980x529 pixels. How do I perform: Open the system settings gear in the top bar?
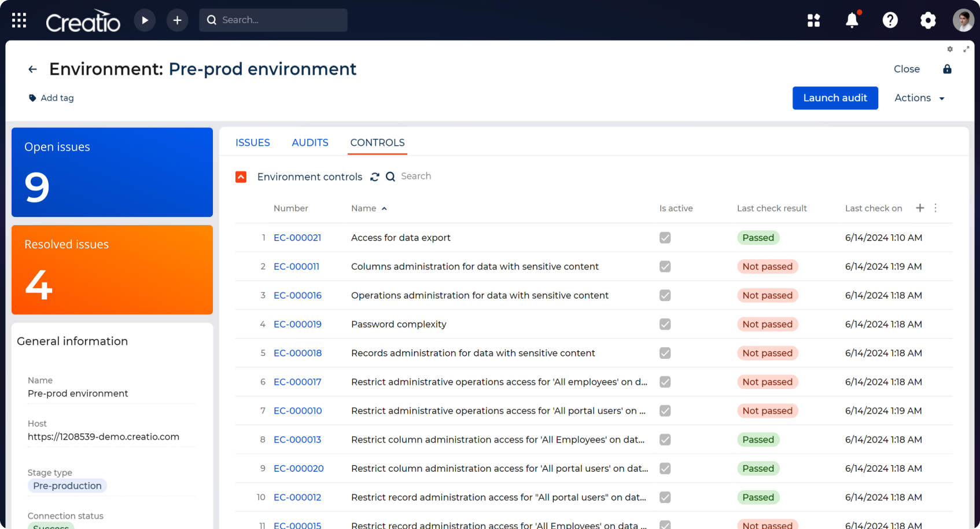click(928, 20)
